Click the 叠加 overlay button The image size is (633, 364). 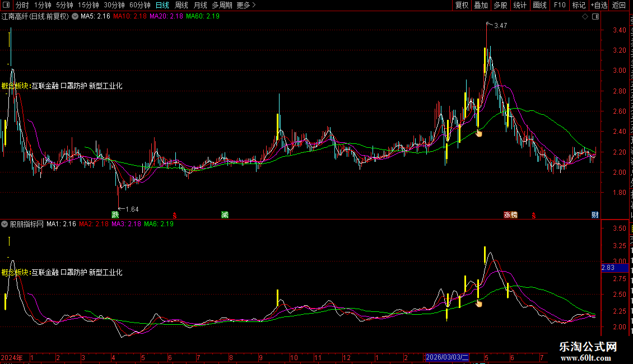pos(481,5)
